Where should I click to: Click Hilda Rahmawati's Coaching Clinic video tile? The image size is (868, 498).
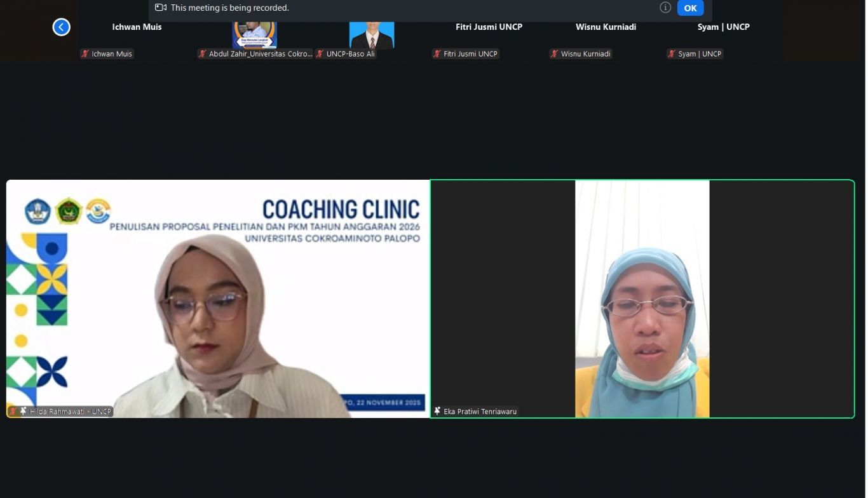pyautogui.click(x=218, y=299)
